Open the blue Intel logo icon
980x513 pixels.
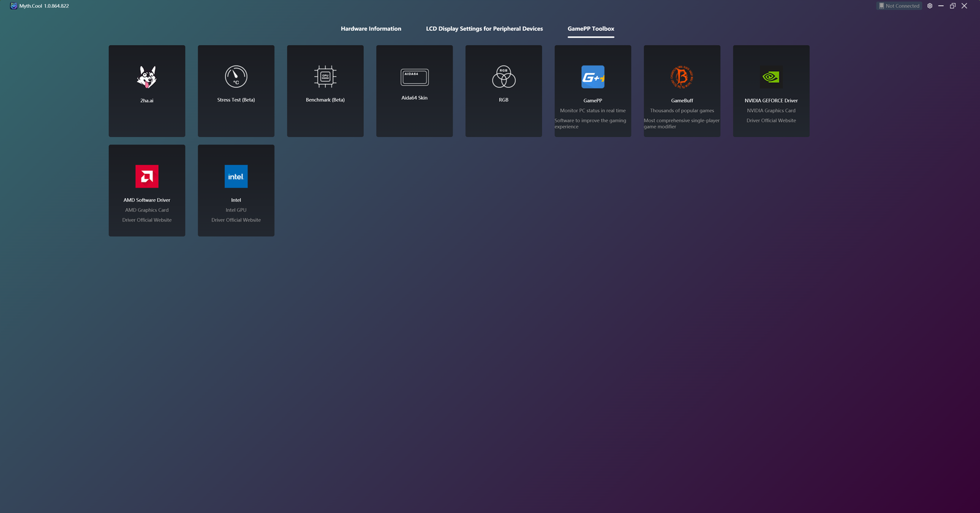click(x=236, y=176)
